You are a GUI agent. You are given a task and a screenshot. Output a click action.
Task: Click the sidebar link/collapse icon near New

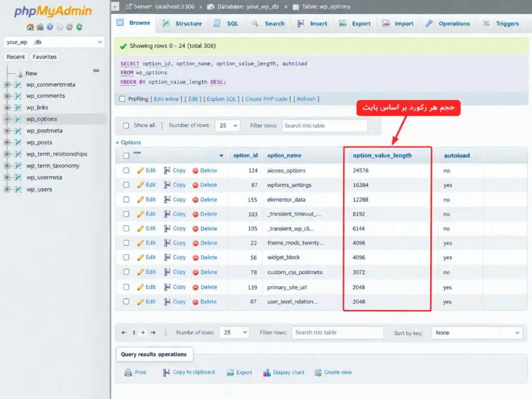tap(96, 71)
